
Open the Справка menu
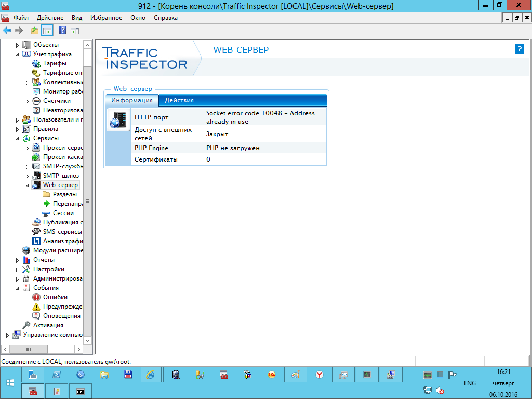coord(166,18)
